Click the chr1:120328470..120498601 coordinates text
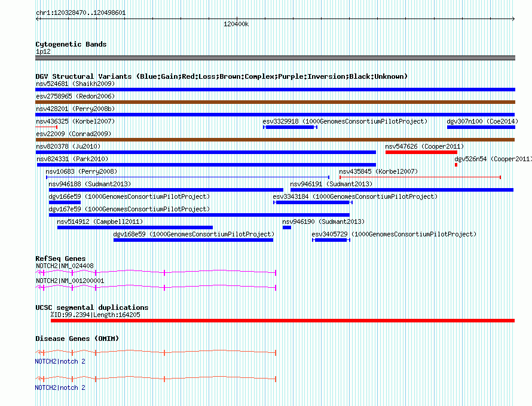532x406 pixels. point(81,13)
